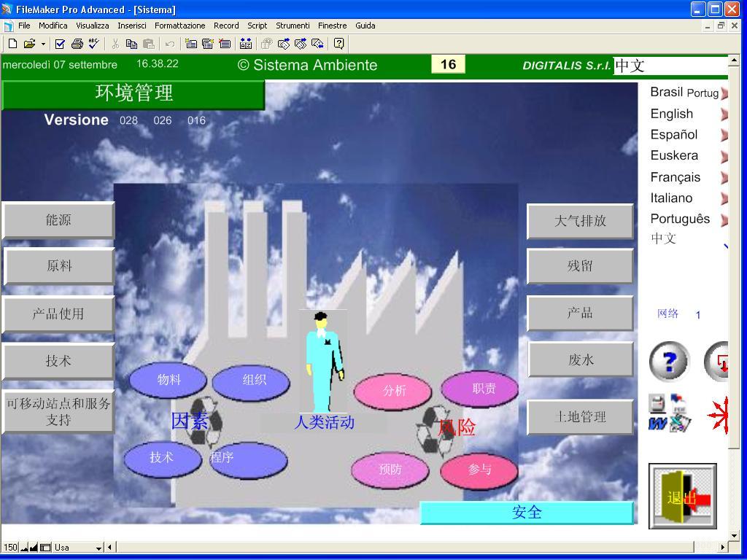Click the exit door icon labeled 退出
The width and height of the screenshot is (747, 560).
(x=682, y=496)
